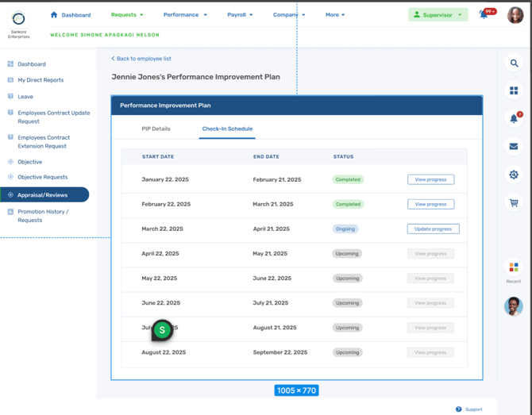Click the Dashboard home icon in top navigation
This screenshot has height=415, width=532.
click(x=54, y=14)
